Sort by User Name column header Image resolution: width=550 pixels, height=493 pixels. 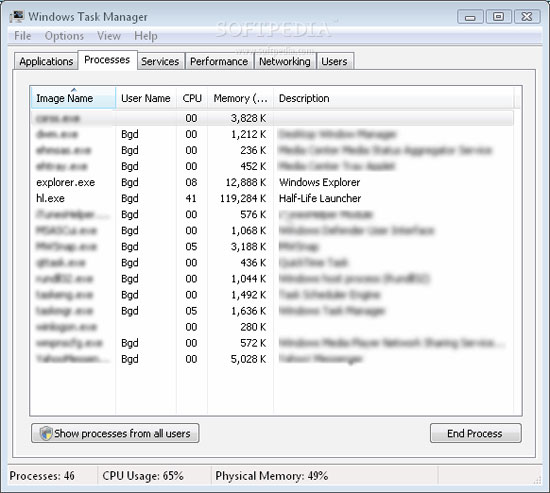tap(146, 98)
